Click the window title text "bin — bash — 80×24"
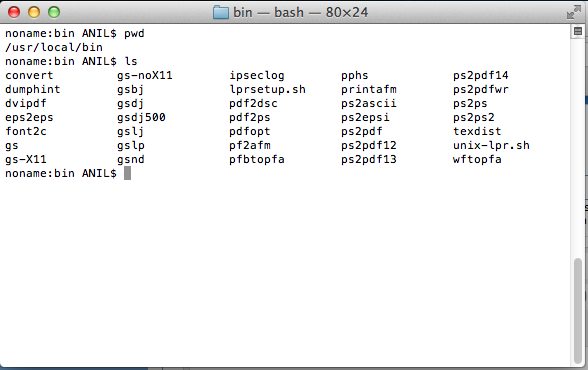This screenshot has height=370, width=588. point(300,12)
